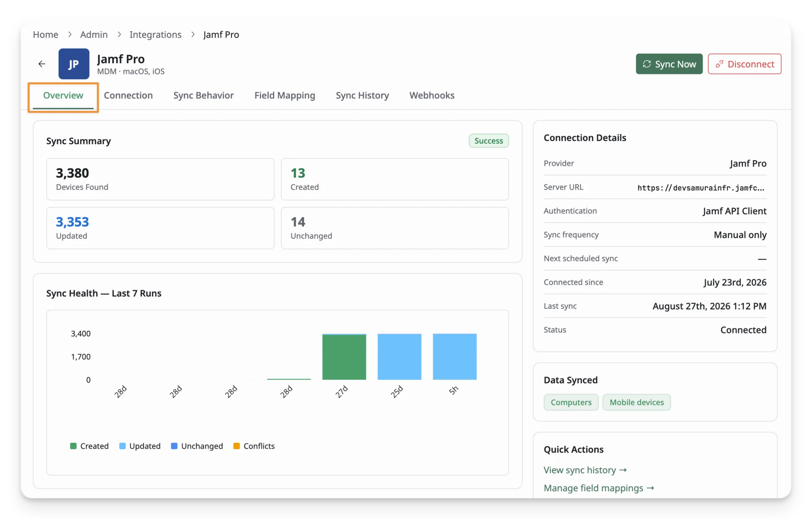Viewport: 812px width, 519px height.
Task: Click the green bar for 27d run
Action: click(344, 357)
